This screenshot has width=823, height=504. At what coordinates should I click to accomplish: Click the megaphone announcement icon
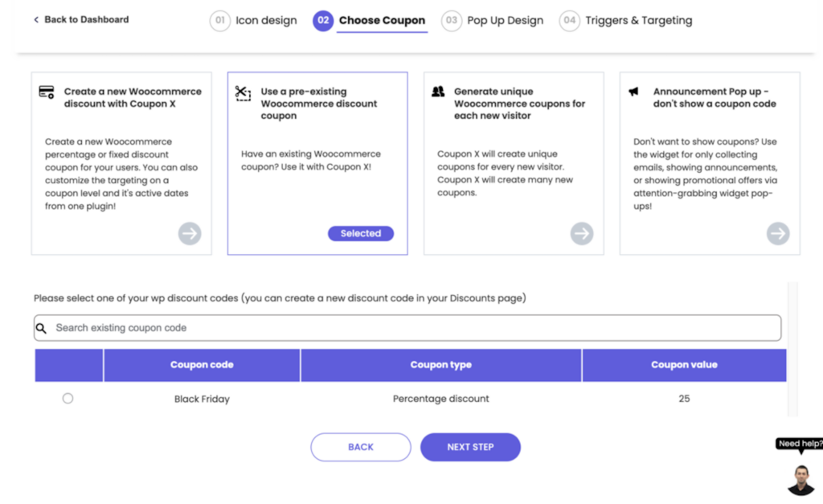[635, 92]
